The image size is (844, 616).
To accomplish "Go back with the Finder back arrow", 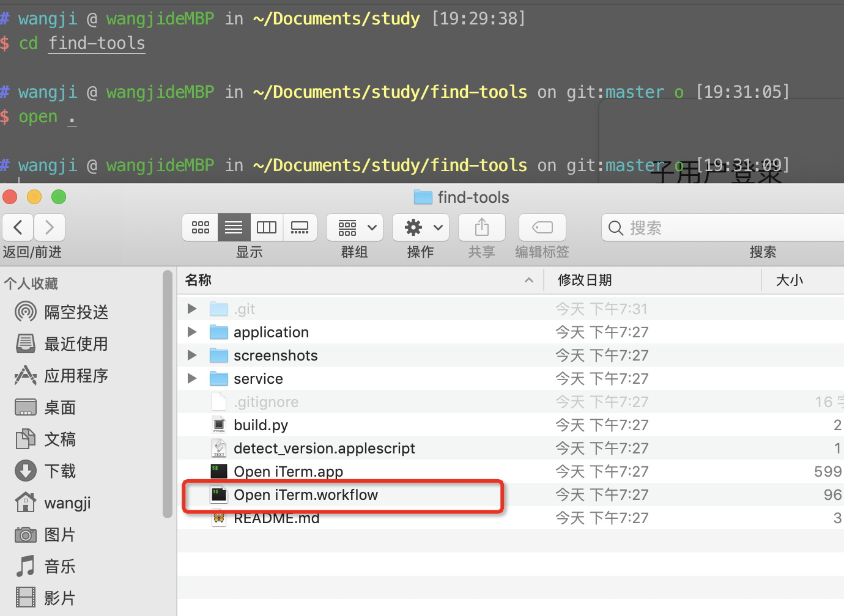I will click(x=18, y=227).
